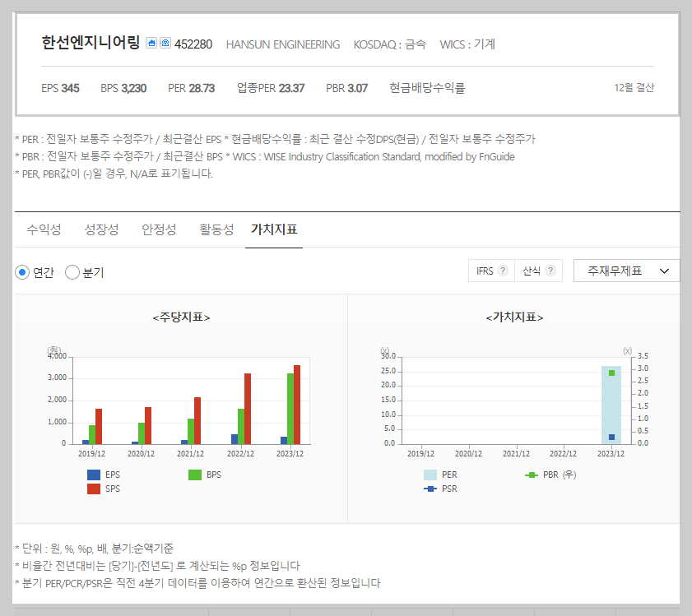Toggle the PSR legend marker
The width and height of the screenshot is (692, 616).
tap(430, 489)
